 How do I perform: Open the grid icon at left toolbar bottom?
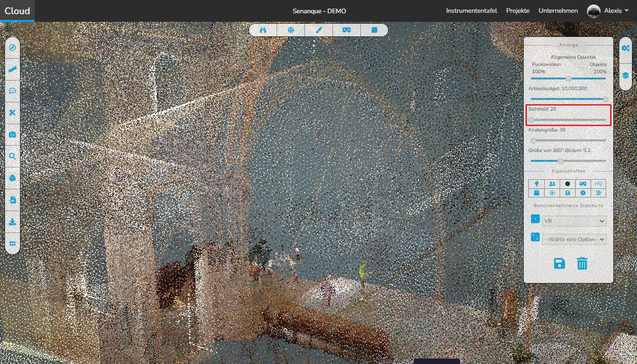pyautogui.click(x=12, y=243)
